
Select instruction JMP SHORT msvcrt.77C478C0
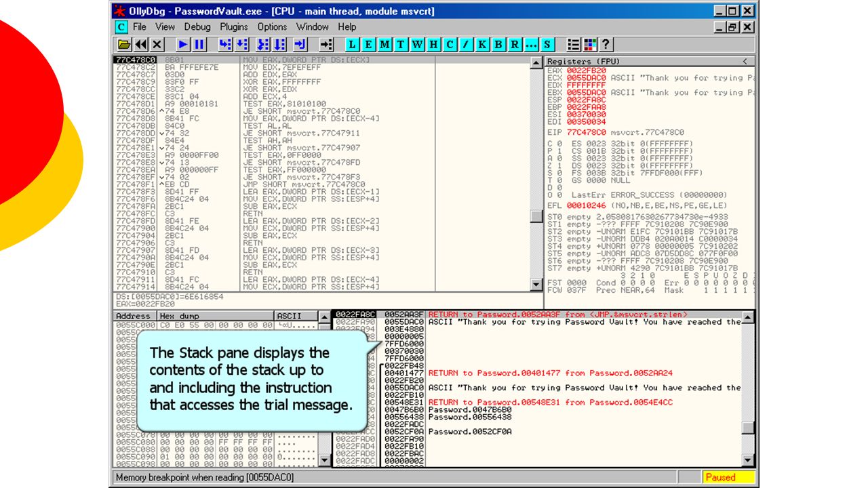(304, 184)
